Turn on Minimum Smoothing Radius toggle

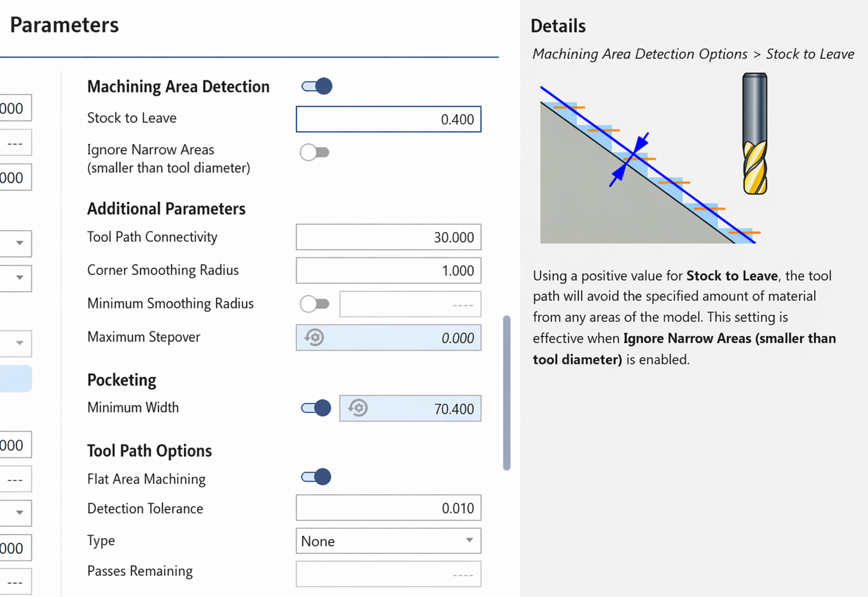pos(314,304)
